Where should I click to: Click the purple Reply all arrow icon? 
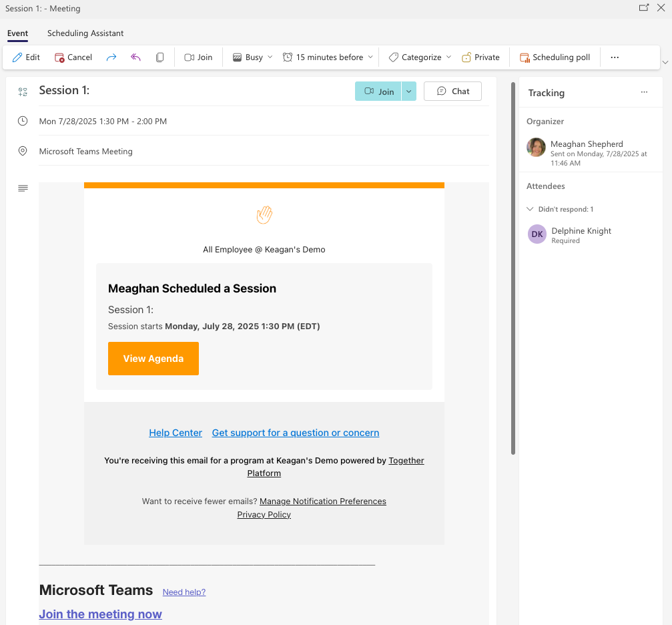[135, 57]
